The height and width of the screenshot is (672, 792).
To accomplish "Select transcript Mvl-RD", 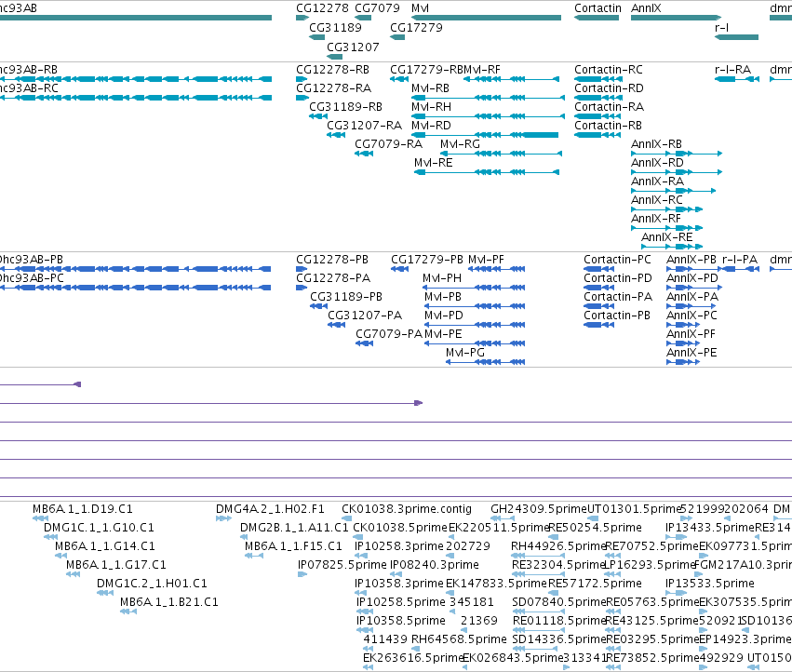I will [x=485, y=135].
